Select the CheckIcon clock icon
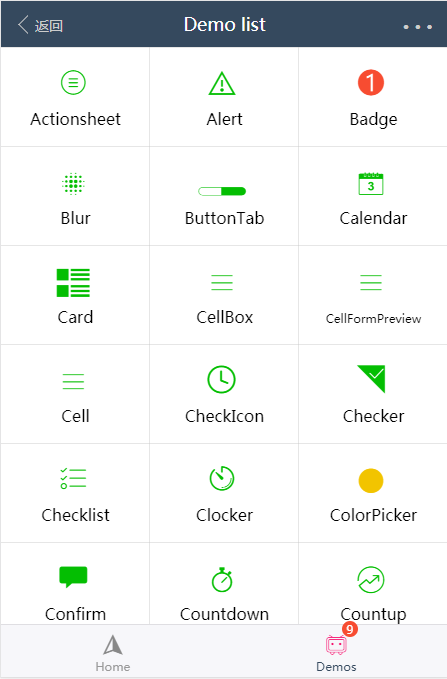Viewport: 447px width, 679px height. [222, 380]
